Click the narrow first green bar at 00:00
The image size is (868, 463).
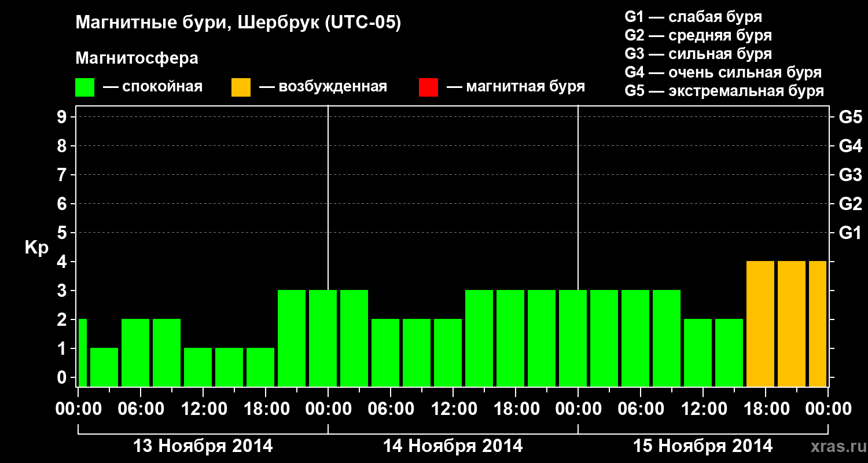click(x=82, y=352)
